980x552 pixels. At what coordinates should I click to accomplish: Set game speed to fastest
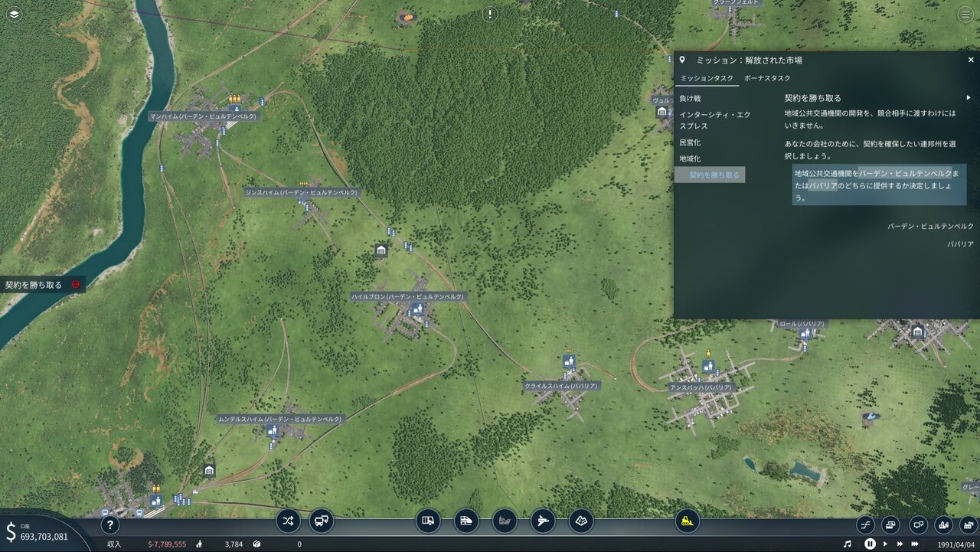(x=914, y=544)
